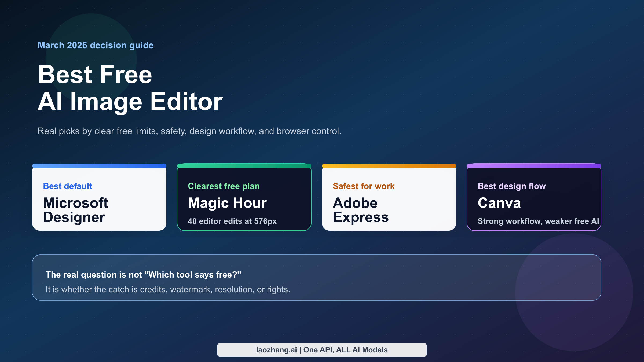Screen dimensions: 644x362
Task: Click the 'Best default' label
Action: coord(67,186)
